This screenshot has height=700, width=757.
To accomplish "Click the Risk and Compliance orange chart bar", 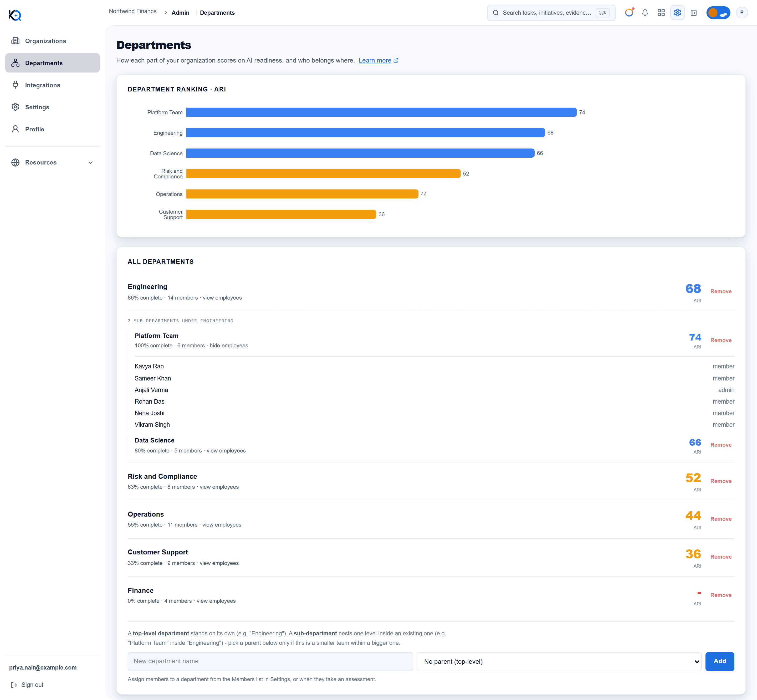I will point(323,173).
